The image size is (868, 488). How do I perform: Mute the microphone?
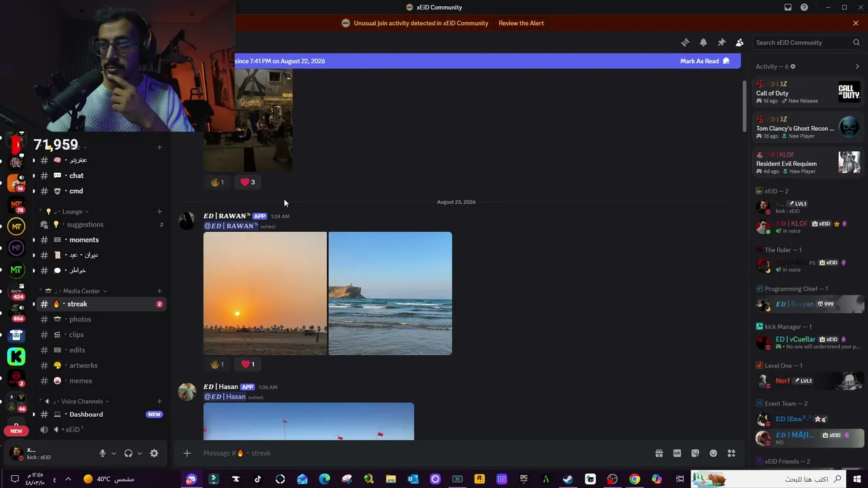103,453
